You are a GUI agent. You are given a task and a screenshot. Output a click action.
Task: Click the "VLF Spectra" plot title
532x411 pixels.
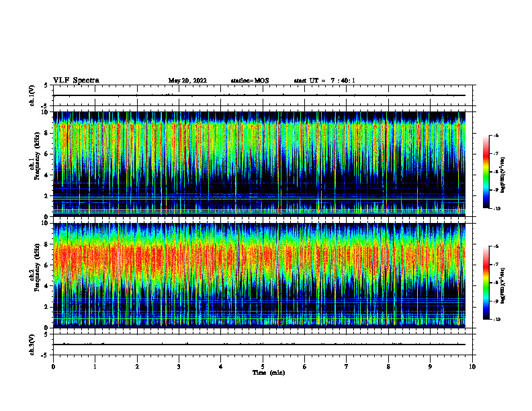point(76,81)
